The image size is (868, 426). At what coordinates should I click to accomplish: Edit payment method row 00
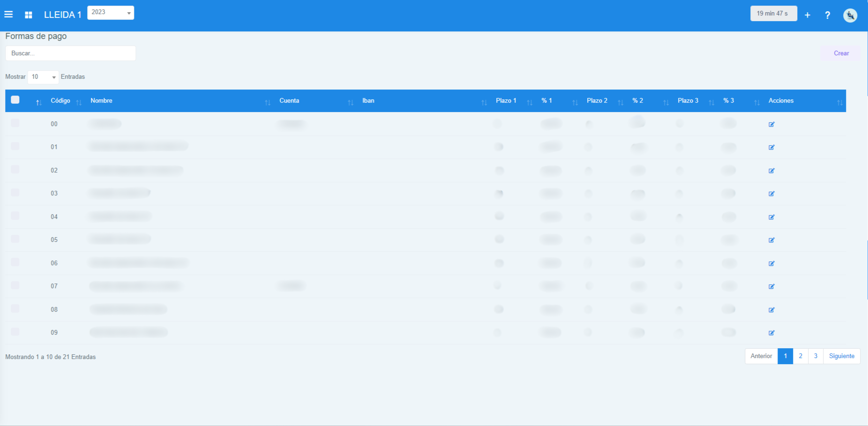click(x=771, y=124)
